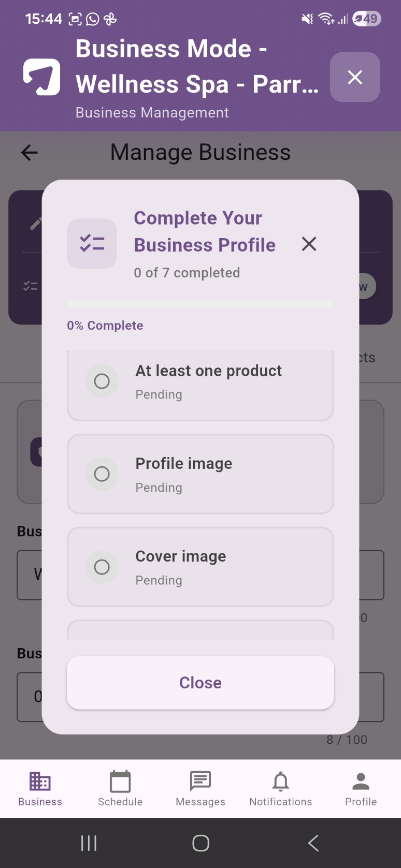The height and width of the screenshot is (868, 401).
Task: Open the 'Cover image' checklist card
Action: [200, 567]
